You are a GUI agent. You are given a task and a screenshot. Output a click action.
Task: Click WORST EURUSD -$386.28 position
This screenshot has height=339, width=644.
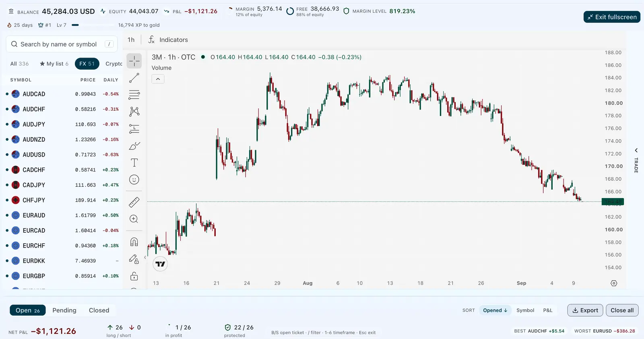[x=605, y=331]
